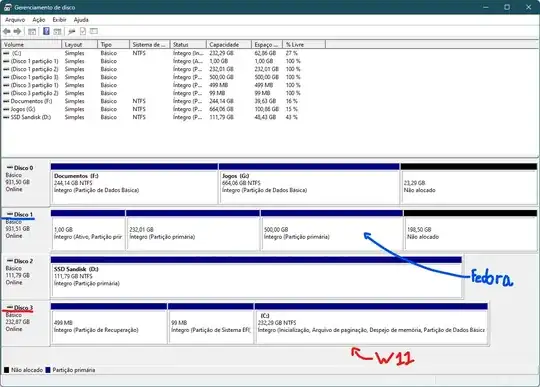Click the blue Partição primária legend swatch
The width and height of the screenshot is (540, 387).
point(48,370)
